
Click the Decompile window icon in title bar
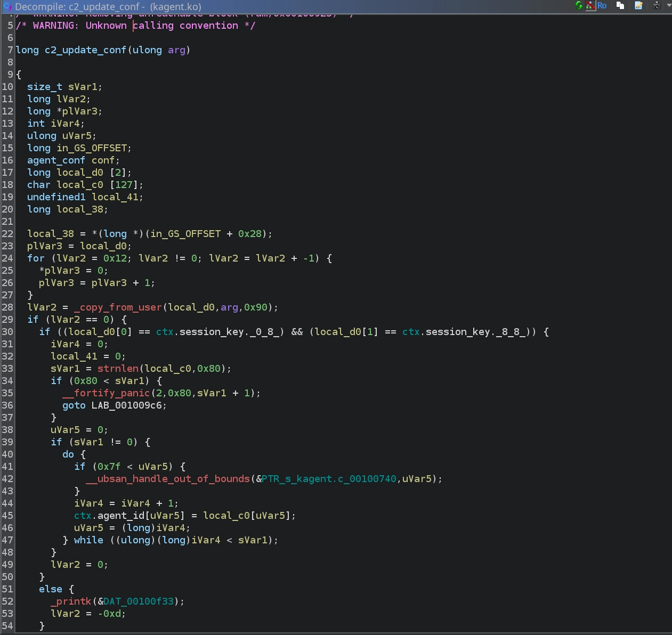pos(7,7)
